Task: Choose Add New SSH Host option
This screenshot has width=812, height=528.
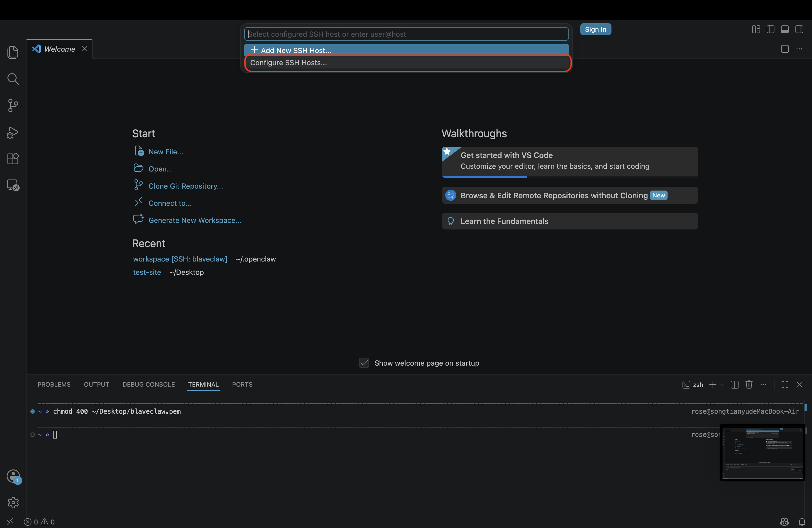Action: pyautogui.click(x=406, y=50)
